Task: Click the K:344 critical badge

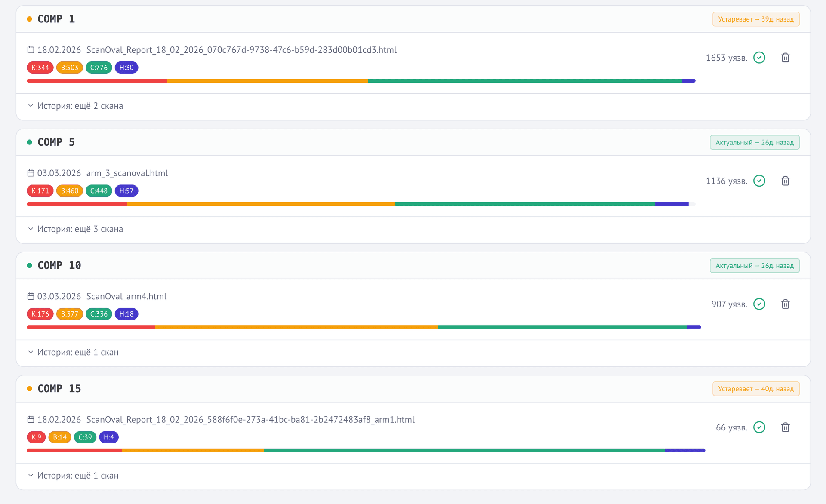Action: click(40, 68)
